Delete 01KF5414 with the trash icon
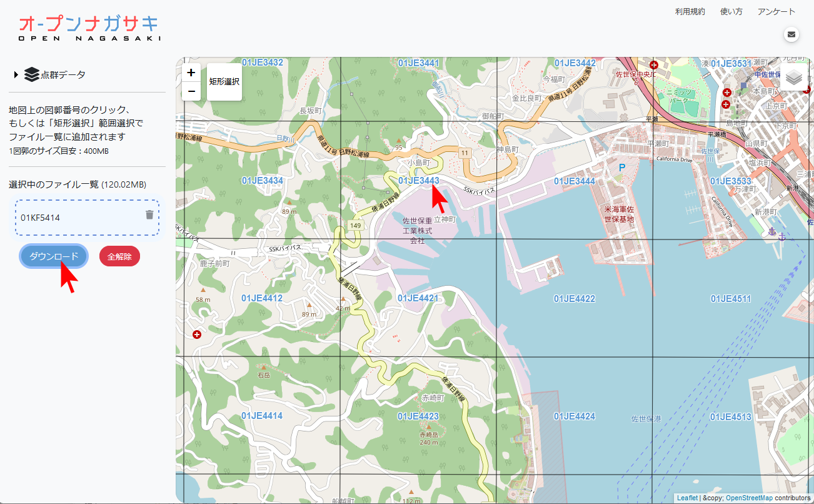The image size is (814, 504). coord(149,215)
